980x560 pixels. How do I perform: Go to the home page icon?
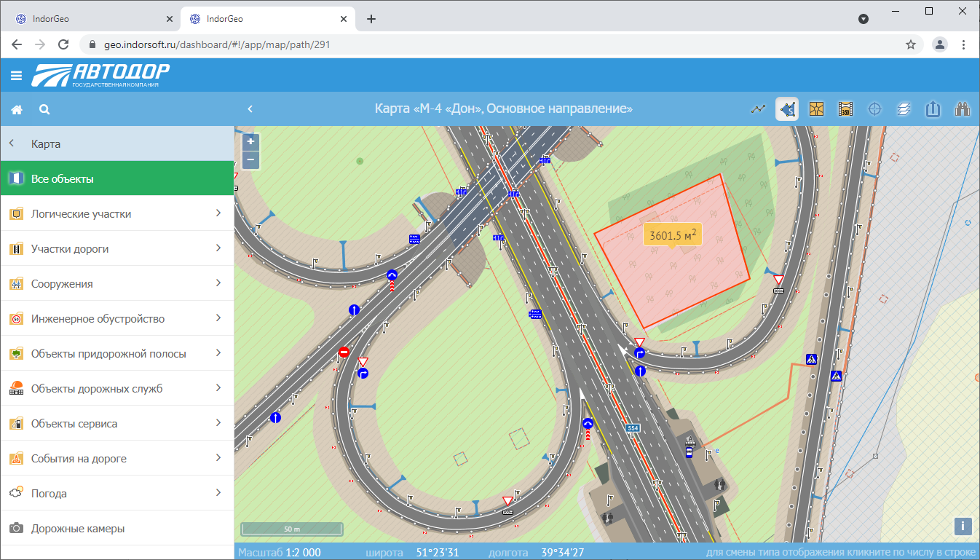pyautogui.click(x=16, y=109)
